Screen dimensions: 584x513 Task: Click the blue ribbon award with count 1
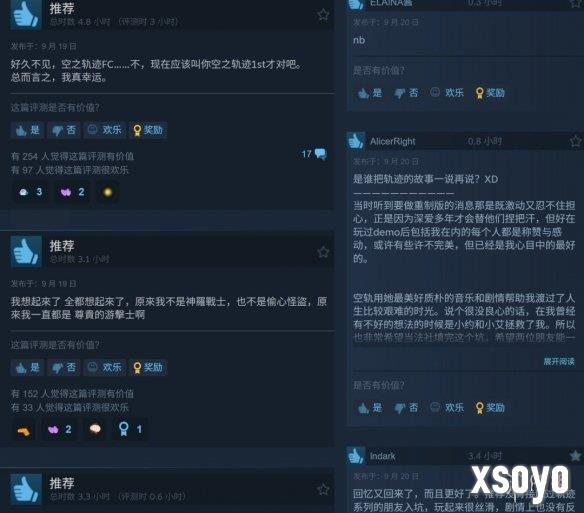[x=130, y=429]
